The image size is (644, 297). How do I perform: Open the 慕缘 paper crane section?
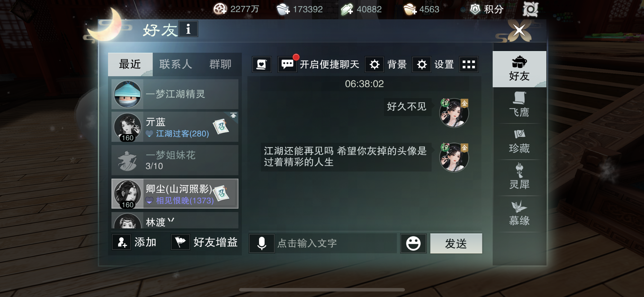(x=519, y=213)
